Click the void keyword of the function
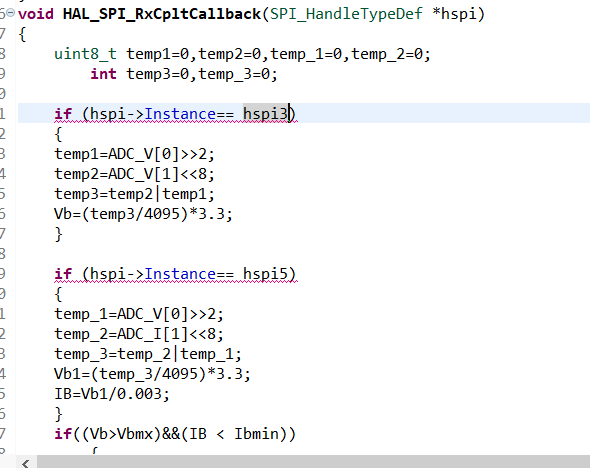Image resolution: width=590 pixels, height=468 pixels. coord(36,14)
